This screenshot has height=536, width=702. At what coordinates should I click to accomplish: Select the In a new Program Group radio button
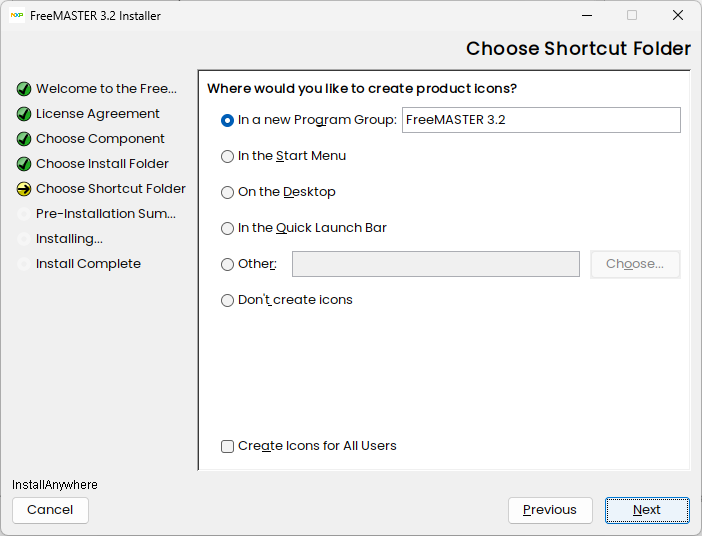(x=227, y=120)
